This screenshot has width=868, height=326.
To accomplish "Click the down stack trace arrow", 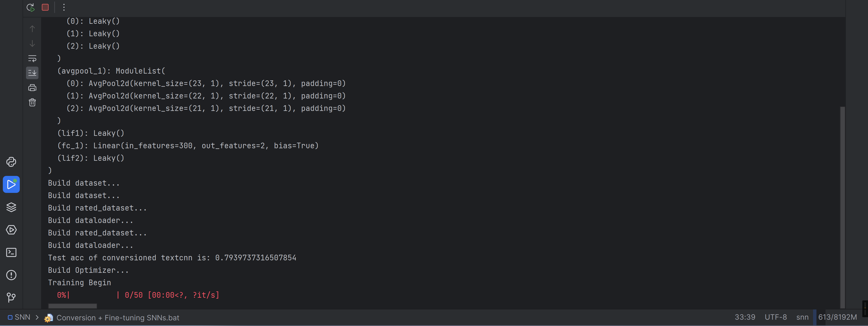I will [32, 43].
